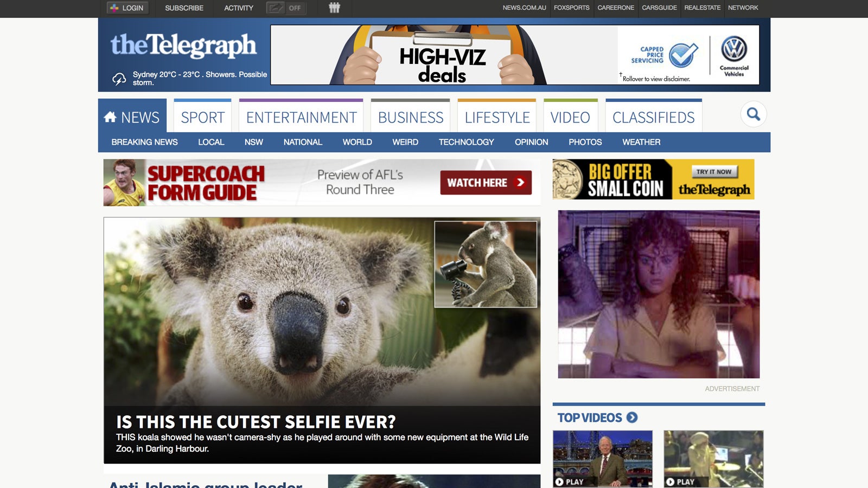
Task: Open Top Videos via the blue arrow icon
Action: [x=633, y=418]
